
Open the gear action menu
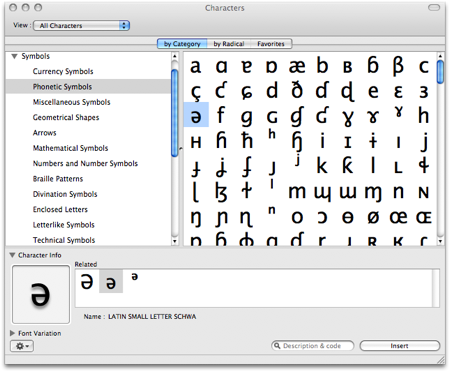(x=22, y=346)
